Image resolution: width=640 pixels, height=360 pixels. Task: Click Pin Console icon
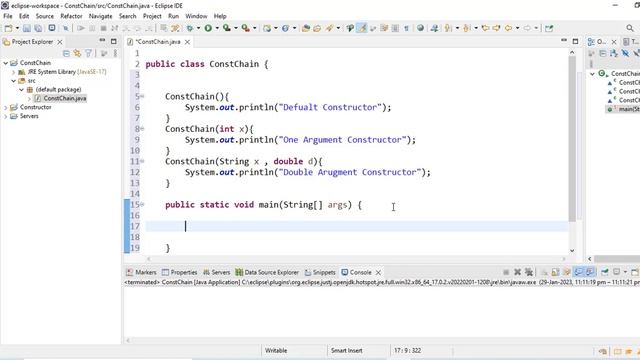point(604,272)
